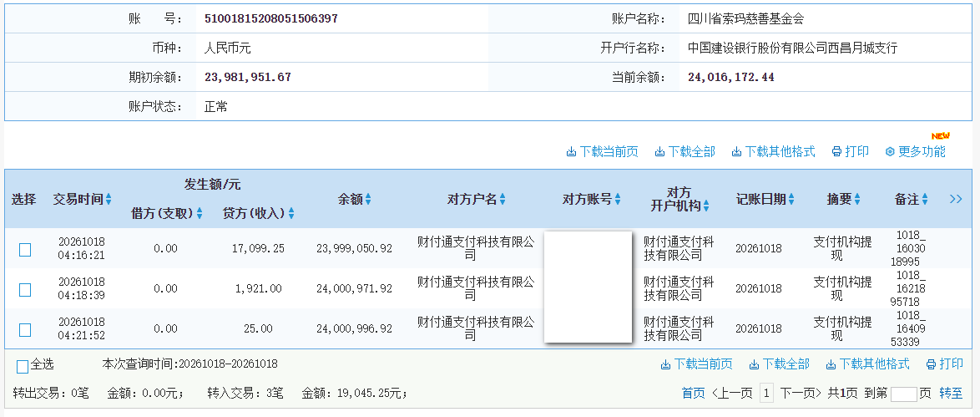Sort 借方(支取) column arrows
This screenshot has height=417, width=980.
pos(200,214)
